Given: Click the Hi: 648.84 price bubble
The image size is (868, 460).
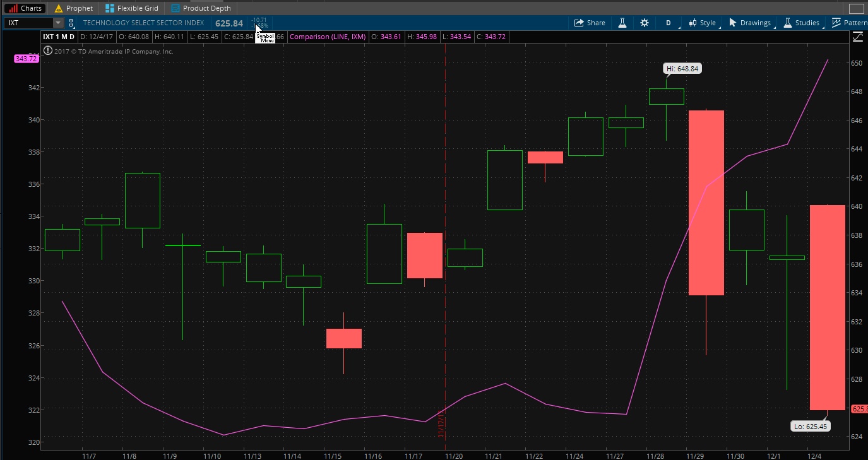Looking at the screenshot, I should (682, 69).
